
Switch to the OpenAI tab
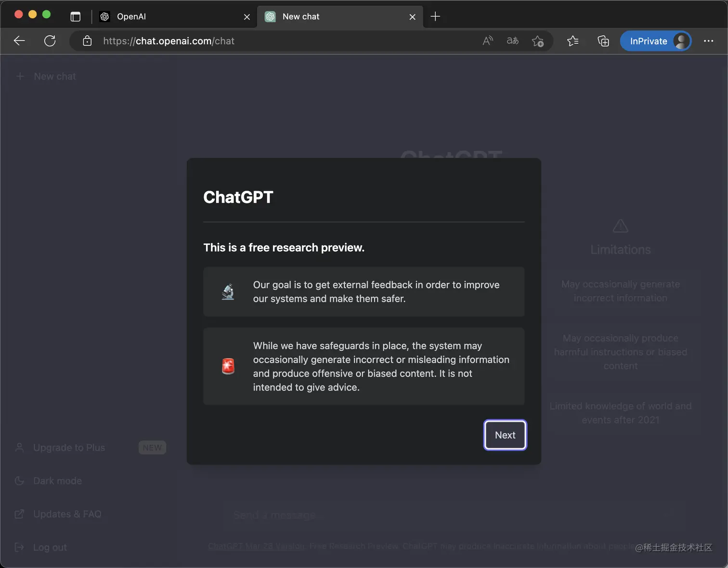175,16
